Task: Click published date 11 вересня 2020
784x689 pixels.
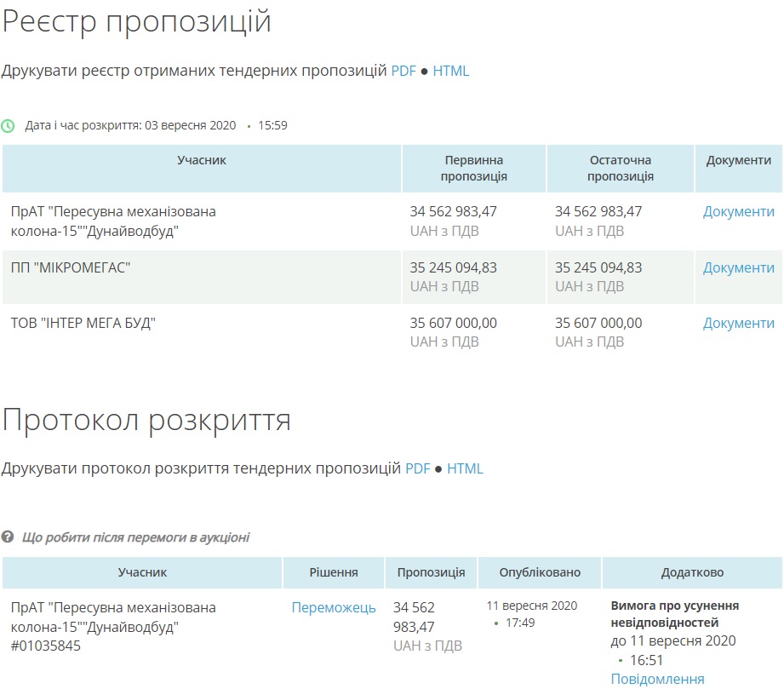Action: (532, 606)
